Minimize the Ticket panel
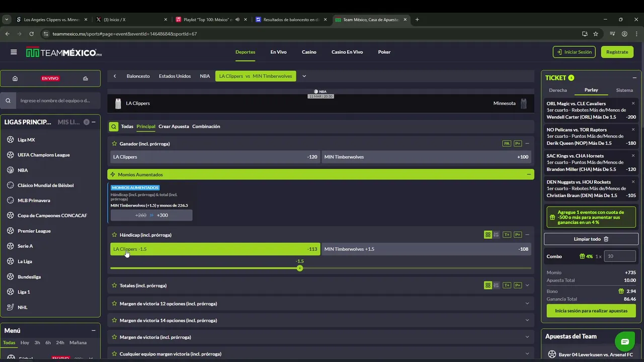644x362 pixels. pyautogui.click(x=634, y=78)
